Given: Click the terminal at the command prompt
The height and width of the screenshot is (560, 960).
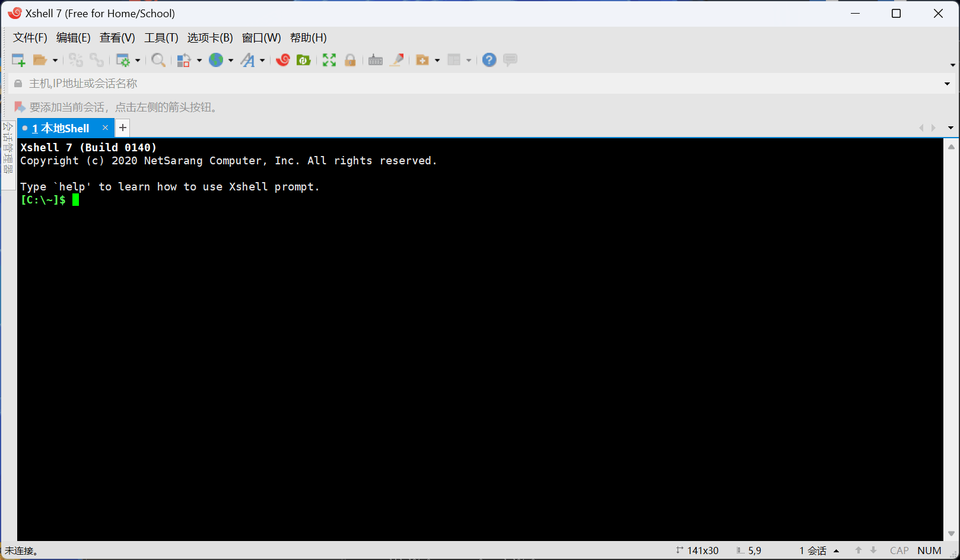Looking at the screenshot, I should 75,200.
